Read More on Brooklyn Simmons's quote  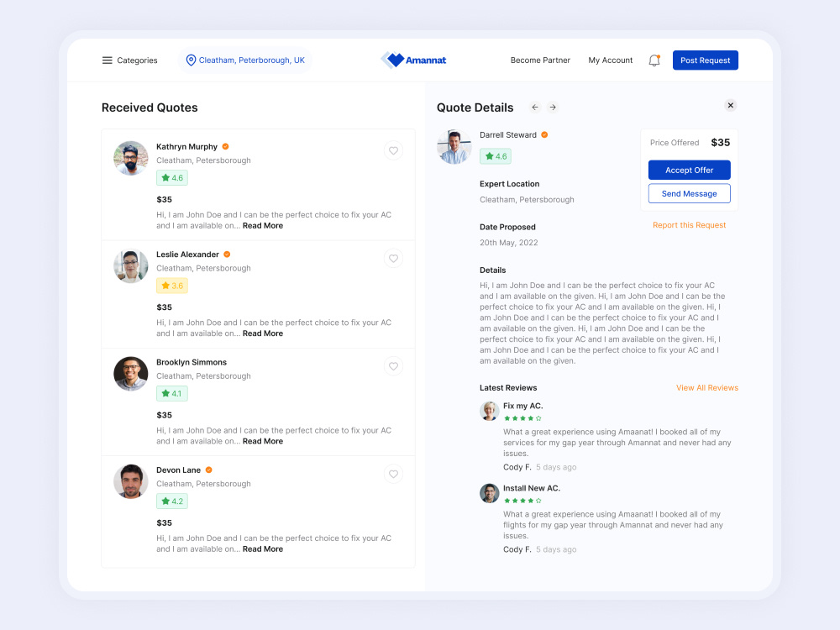click(262, 441)
